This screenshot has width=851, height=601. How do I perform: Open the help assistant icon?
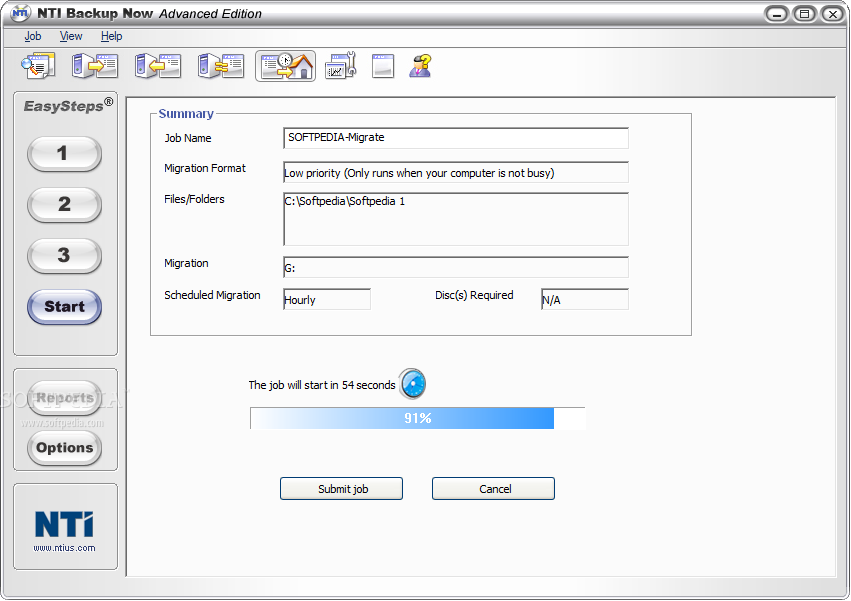pyautogui.click(x=421, y=66)
